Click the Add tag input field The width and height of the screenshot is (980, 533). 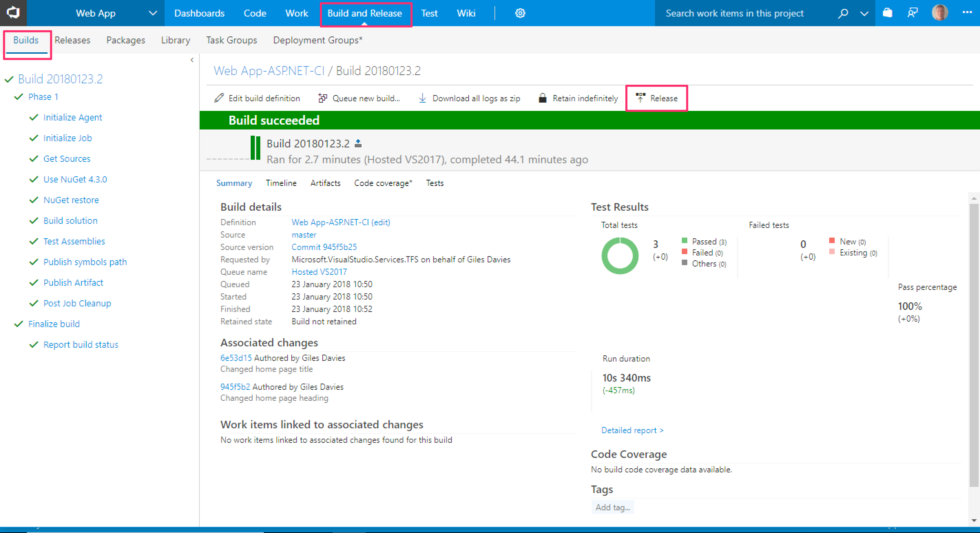(x=613, y=507)
